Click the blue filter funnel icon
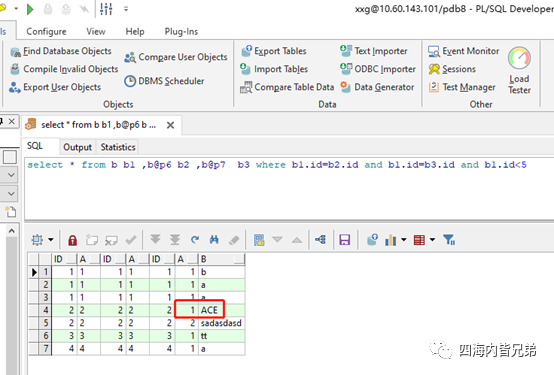The width and height of the screenshot is (554, 375). pos(449,240)
